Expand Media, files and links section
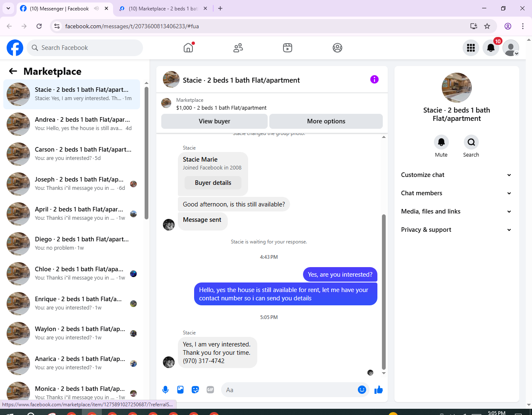Image resolution: width=532 pixels, height=415 pixels. coord(456,211)
